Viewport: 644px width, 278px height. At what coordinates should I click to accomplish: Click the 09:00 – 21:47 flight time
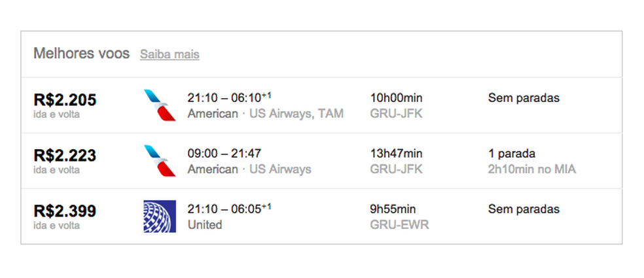pyautogui.click(x=224, y=154)
